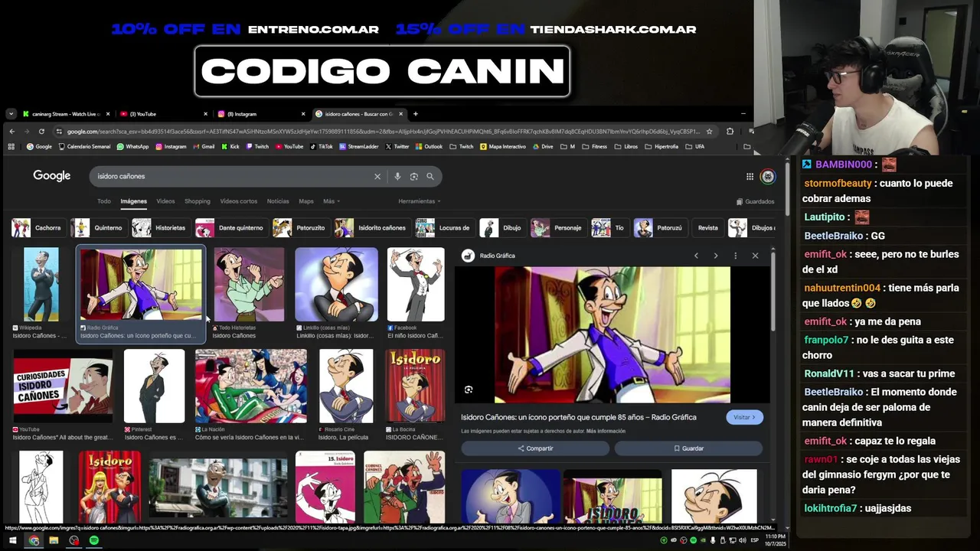Viewport: 980px width, 551px height.
Task: Navigate back in the browser
Action: [x=11, y=132]
